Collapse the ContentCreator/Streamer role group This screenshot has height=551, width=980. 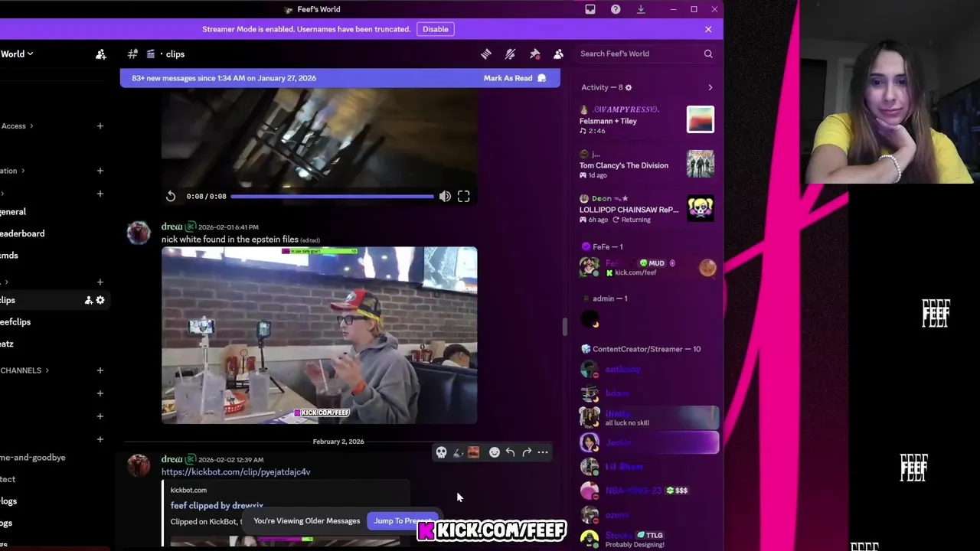(x=641, y=349)
